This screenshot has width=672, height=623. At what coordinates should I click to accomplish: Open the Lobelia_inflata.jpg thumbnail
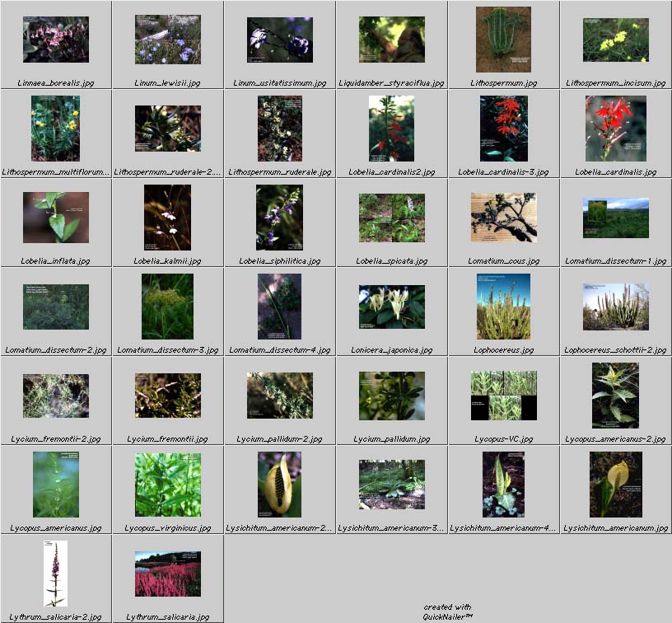55,218
